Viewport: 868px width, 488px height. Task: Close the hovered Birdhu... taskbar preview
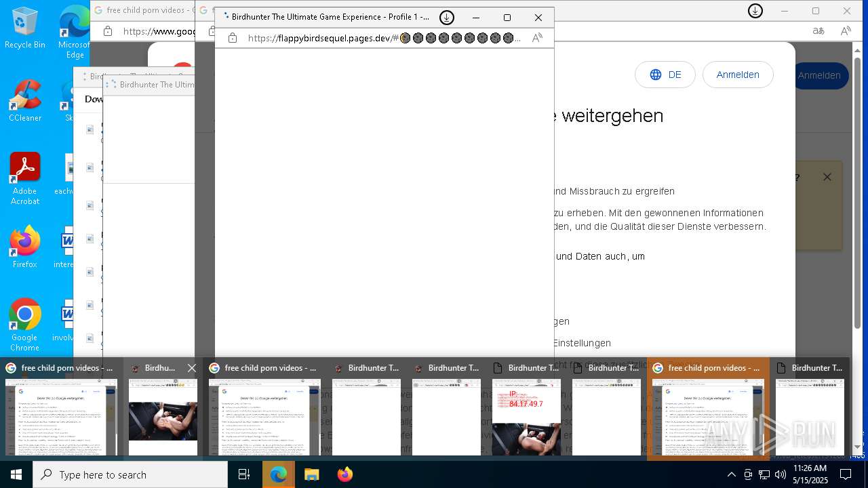(192, 368)
